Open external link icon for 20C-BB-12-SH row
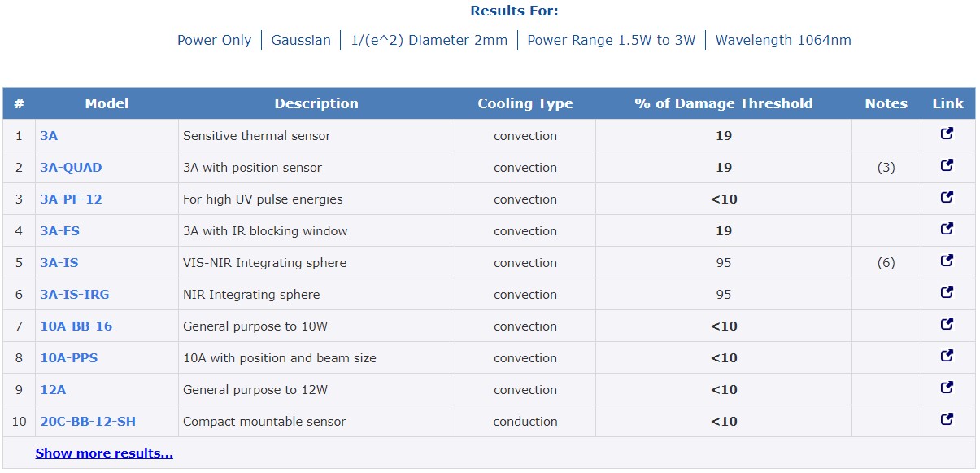 pyautogui.click(x=947, y=420)
